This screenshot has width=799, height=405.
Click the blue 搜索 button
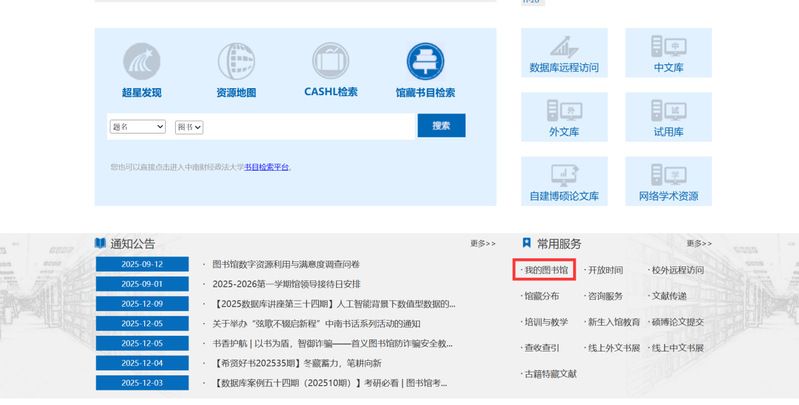pyautogui.click(x=441, y=126)
